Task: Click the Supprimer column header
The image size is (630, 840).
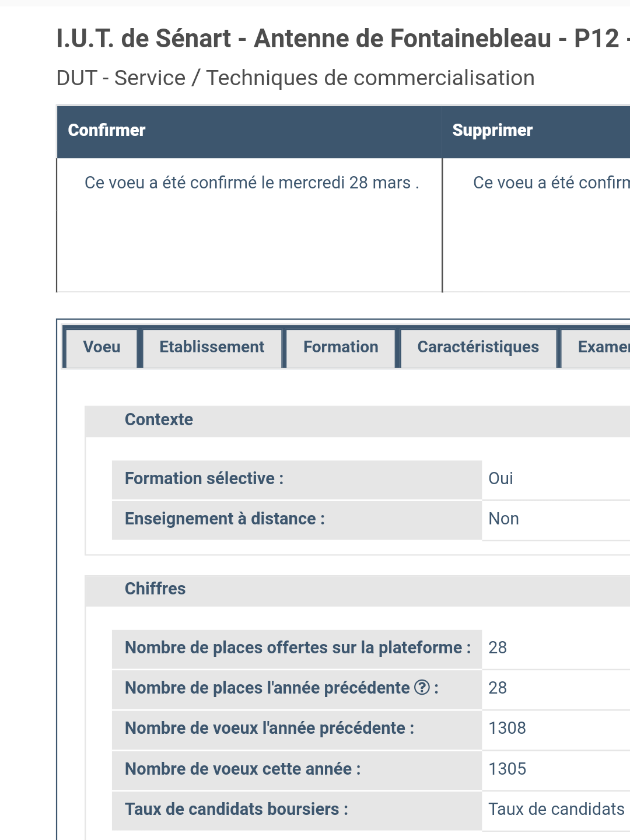Action: (x=492, y=130)
